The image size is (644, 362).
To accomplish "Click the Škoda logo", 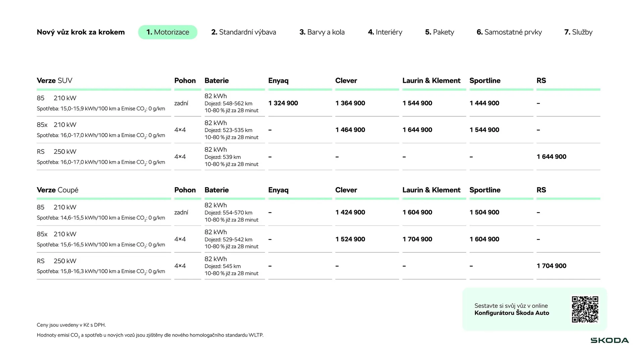I will click(x=609, y=341).
